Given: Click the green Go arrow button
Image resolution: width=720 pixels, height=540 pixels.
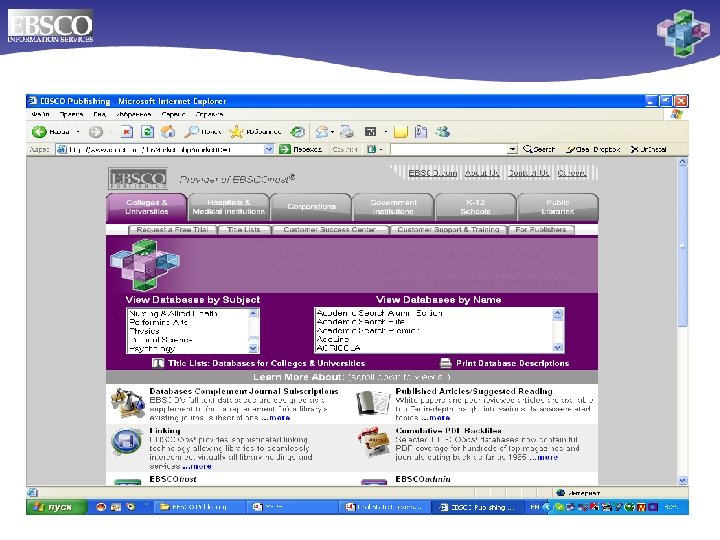Looking at the screenshot, I should 285,149.
